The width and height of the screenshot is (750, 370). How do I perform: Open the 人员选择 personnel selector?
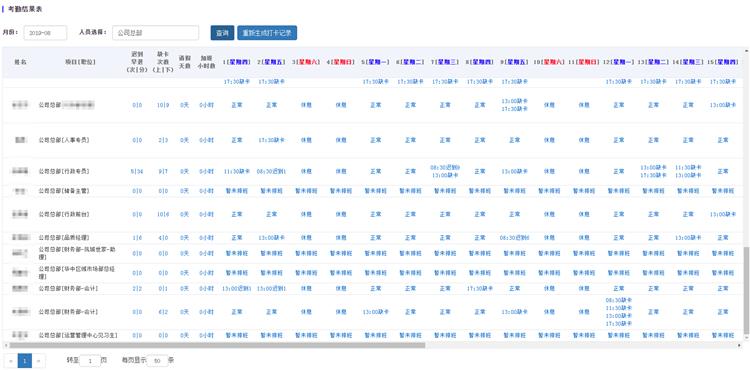[155, 33]
